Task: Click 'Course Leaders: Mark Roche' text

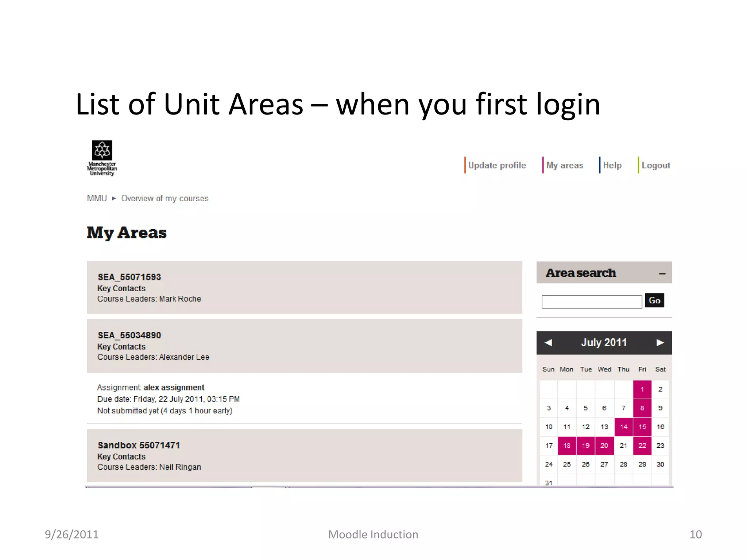Action: [x=149, y=299]
